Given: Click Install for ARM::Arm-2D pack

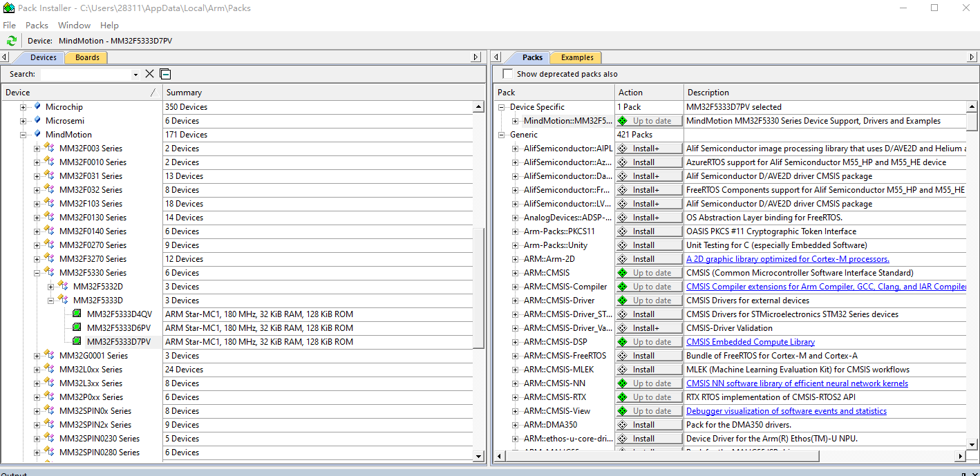Looking at the screenshot, I should click(649, 259).
